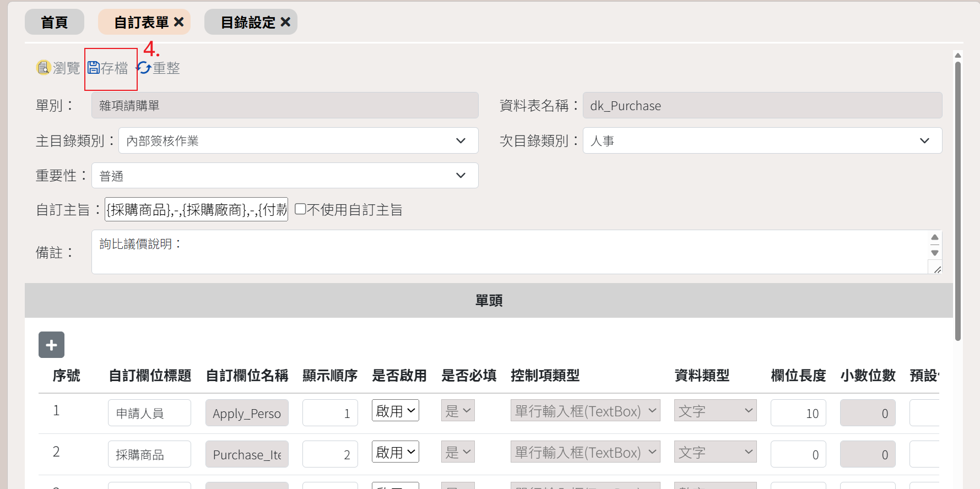Click the 備註 textarea scroll down arrow
Image resolution: width=980 pixels, height=489 pixels.
pos(935,253)
